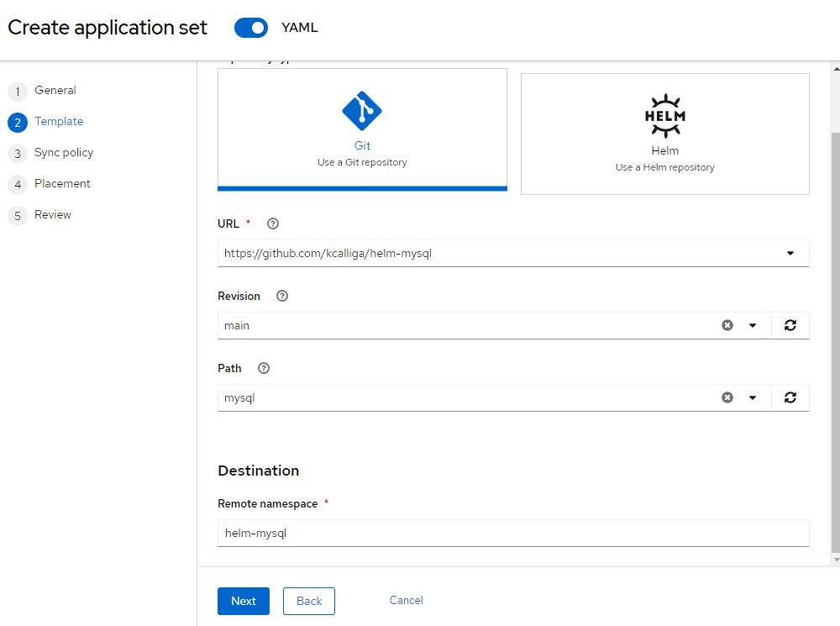840x626 pixels.
Task: Clear the Revision value 'main'
Action: point(727,325)
